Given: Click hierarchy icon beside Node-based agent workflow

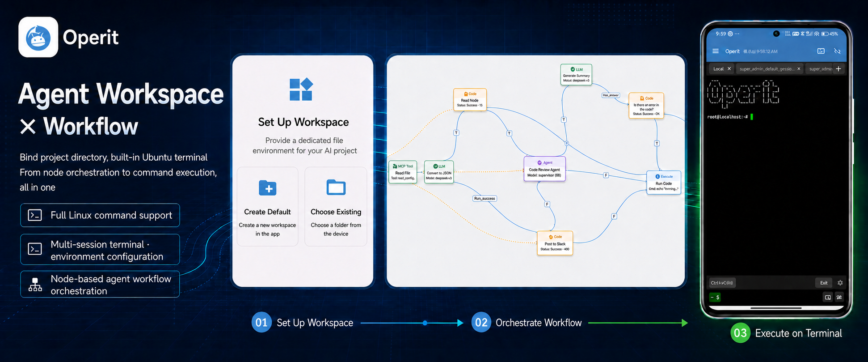Looking at the screenshot, I should pyautogui.click(x=35, y=285).
